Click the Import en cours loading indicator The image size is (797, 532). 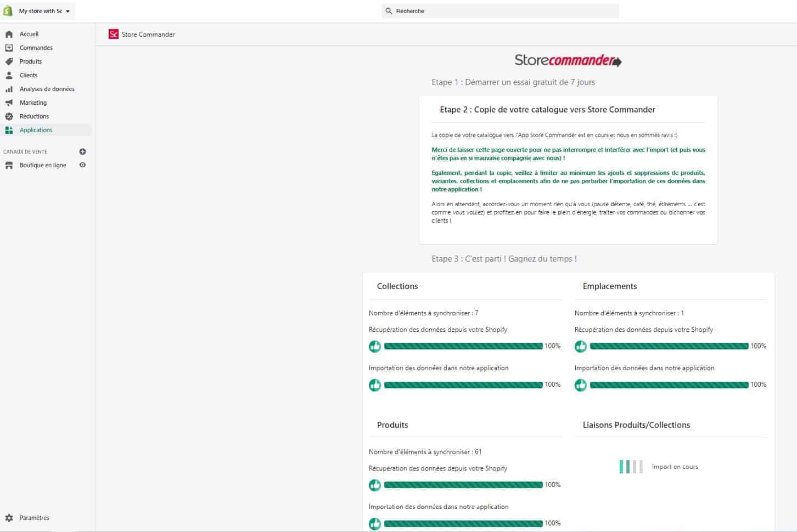(631, 467)
